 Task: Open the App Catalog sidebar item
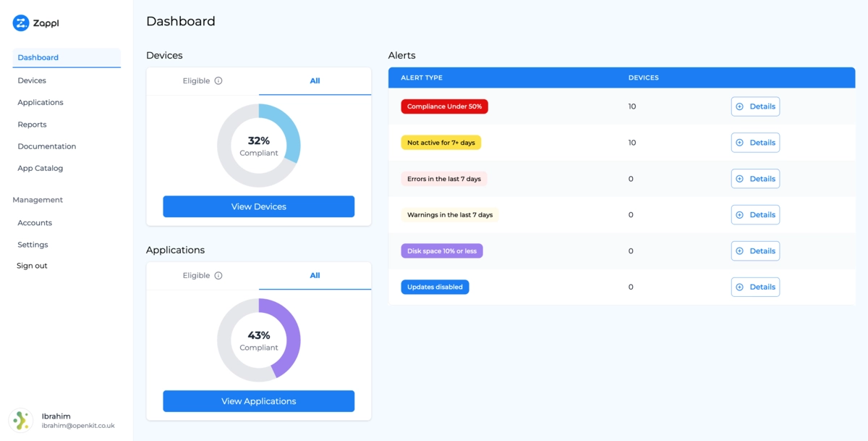(41, 169)
